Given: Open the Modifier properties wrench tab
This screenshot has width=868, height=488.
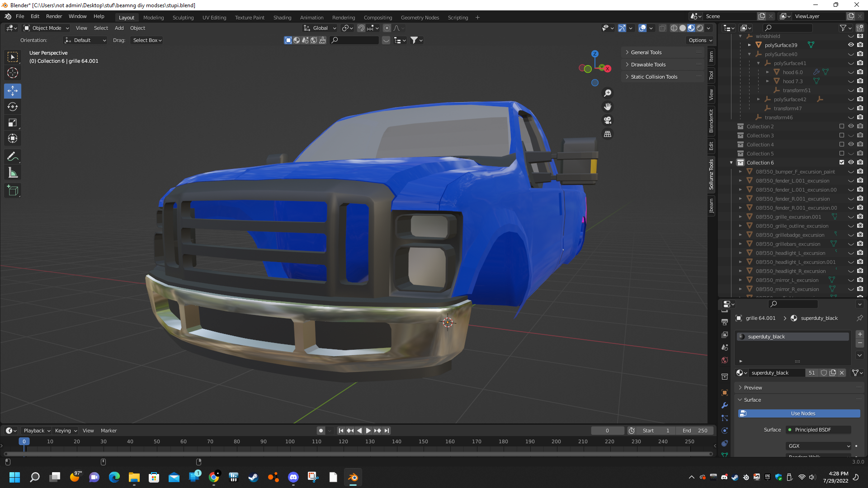Looking at the screenshot, I should pyautogui.click(x=725, y=405).
